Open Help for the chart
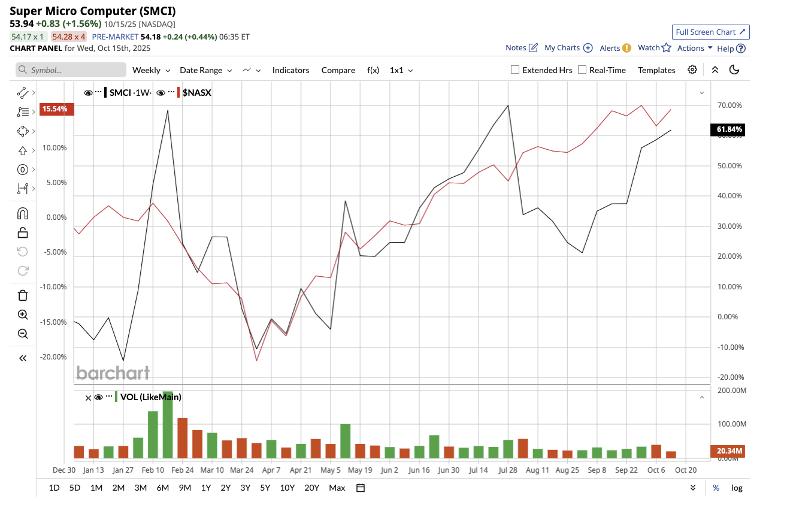 [x=731, y=49]
